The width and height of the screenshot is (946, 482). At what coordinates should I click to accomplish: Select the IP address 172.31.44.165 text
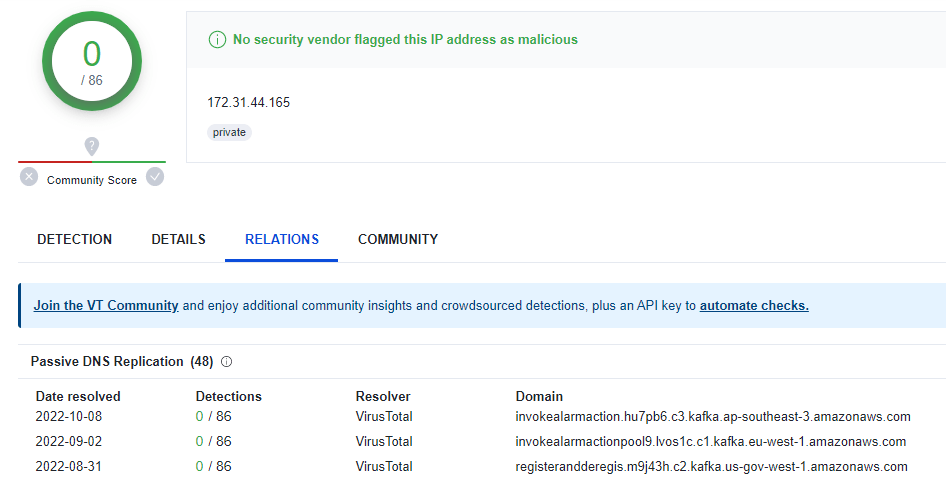(x=249, y=103)
